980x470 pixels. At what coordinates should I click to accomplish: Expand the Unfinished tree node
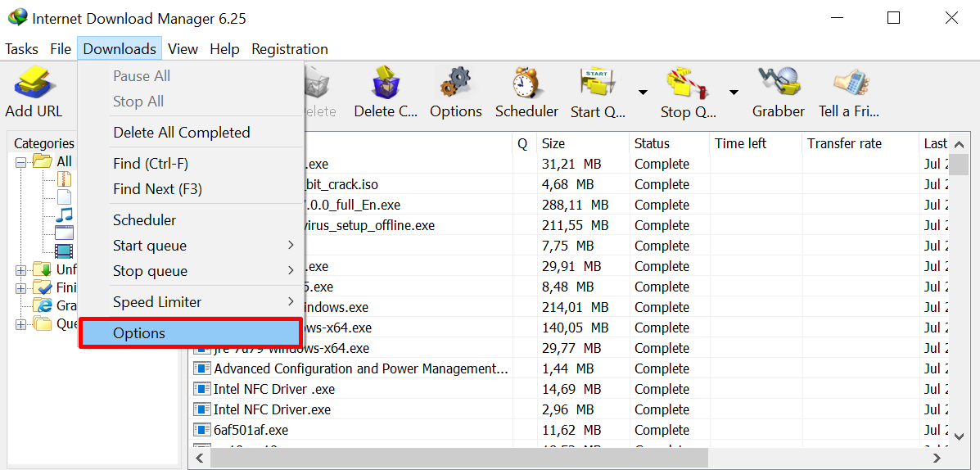coord(20,271)
